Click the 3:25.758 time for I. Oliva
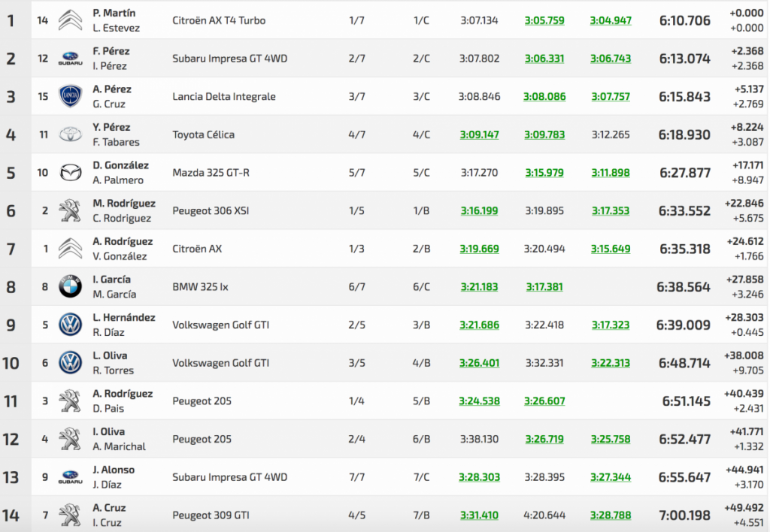 pos(610,439)
